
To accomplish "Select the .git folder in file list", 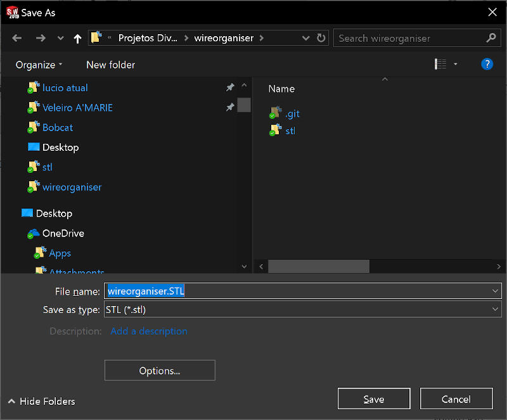I will 292,114.
